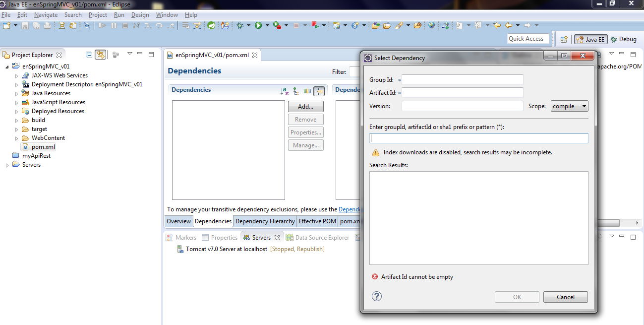Screen dimensions: 644x325
Task: Expand the Java Resources node
Action: (x=16, y=93)
